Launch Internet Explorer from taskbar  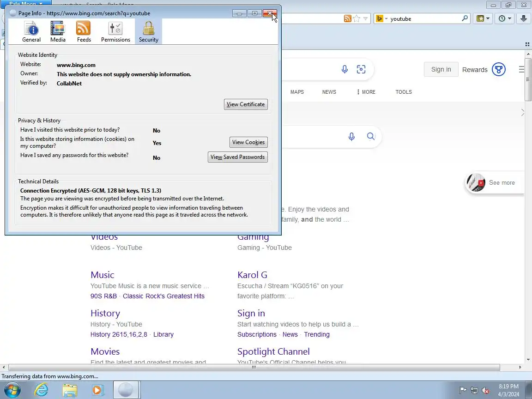tap(41, 390)
